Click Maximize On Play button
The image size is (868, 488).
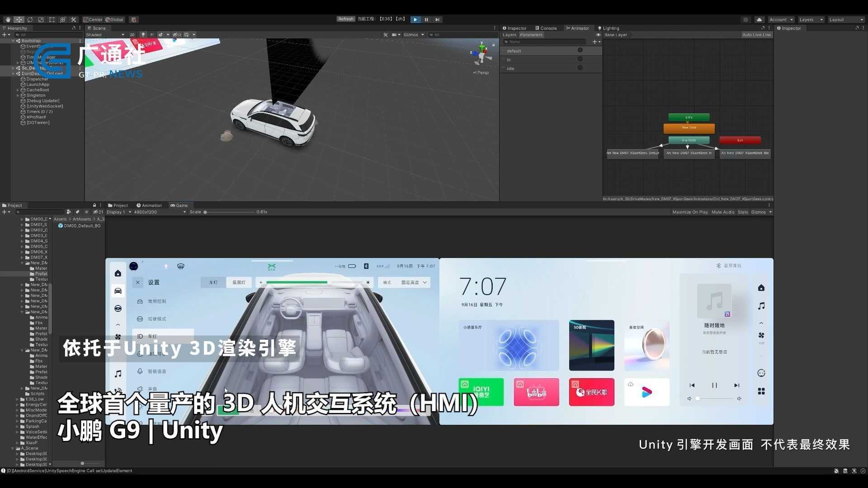click(690, 212)
